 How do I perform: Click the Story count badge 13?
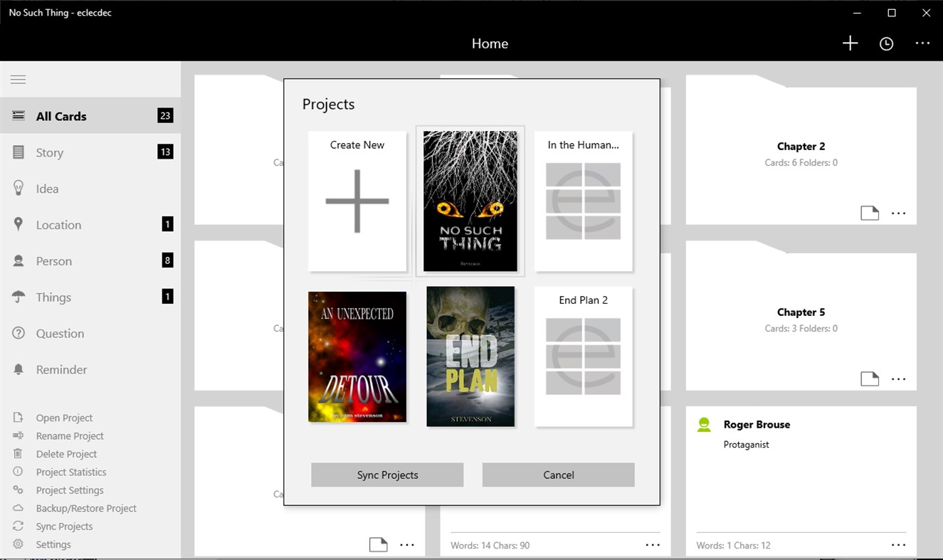165,152
